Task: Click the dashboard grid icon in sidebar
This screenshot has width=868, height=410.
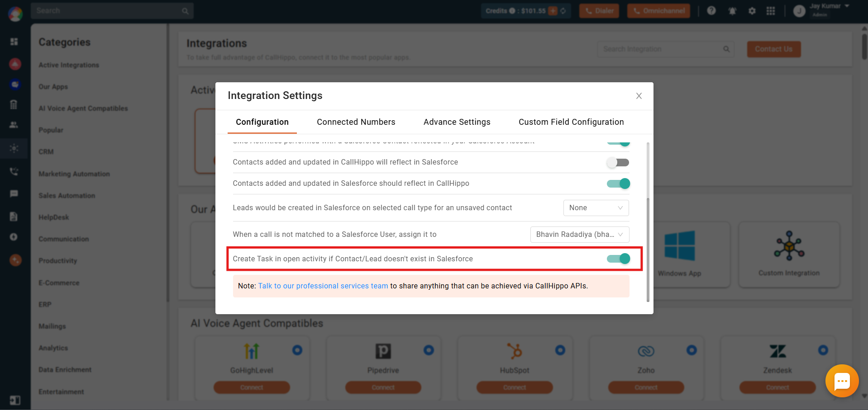Action: [14, 42]
